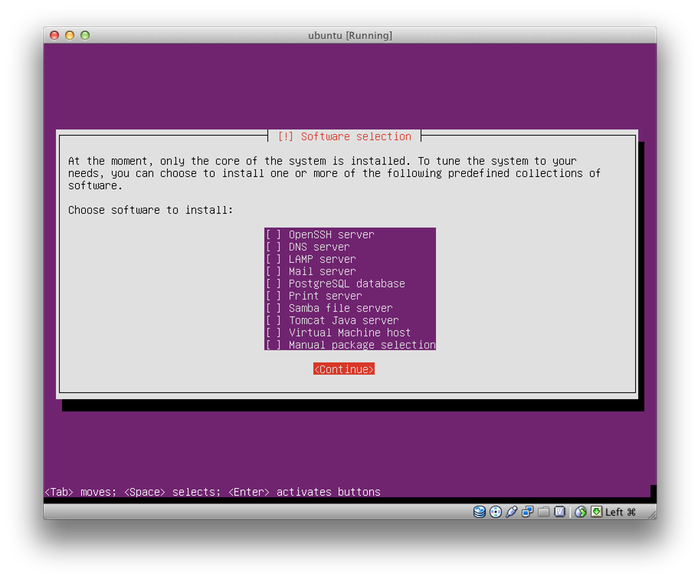Image resolution: width=700 pixels, height=580 pixels.
Task: Tick the Tomcat Java server checkbox
Action: (x=273, y=321)
